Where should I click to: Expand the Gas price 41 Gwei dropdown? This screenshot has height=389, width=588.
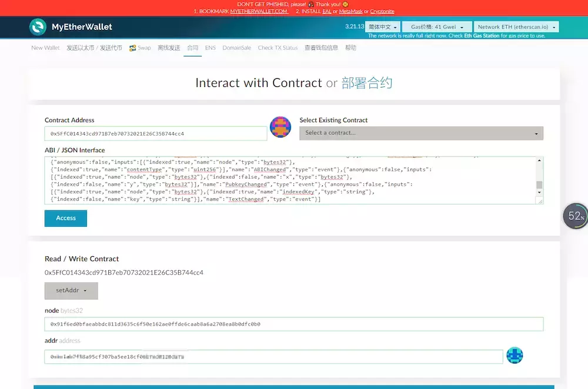tap(437, 27)
